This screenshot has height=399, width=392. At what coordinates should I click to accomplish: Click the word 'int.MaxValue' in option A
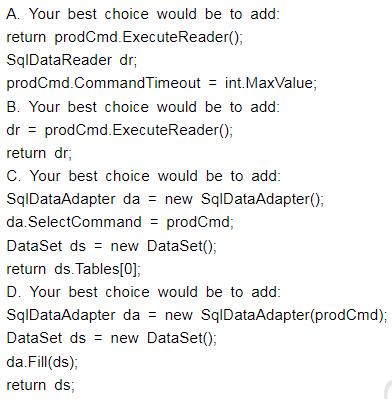tap(270, 83)
